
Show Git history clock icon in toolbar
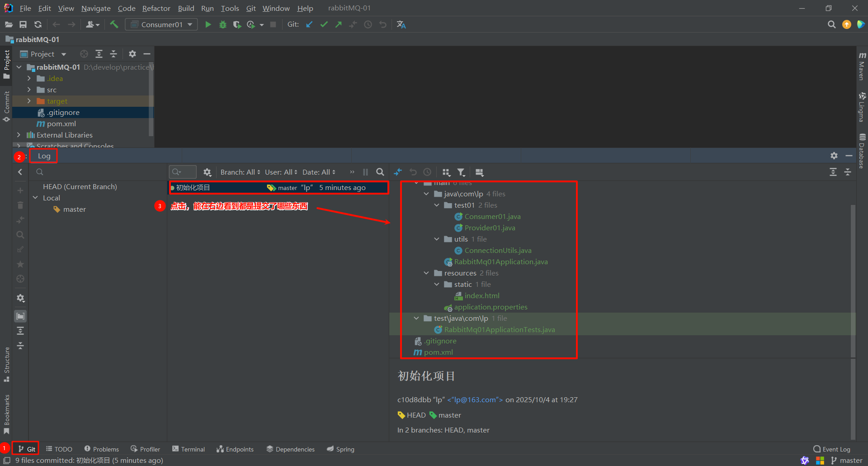pyautogui.click(x=368, y=24)
